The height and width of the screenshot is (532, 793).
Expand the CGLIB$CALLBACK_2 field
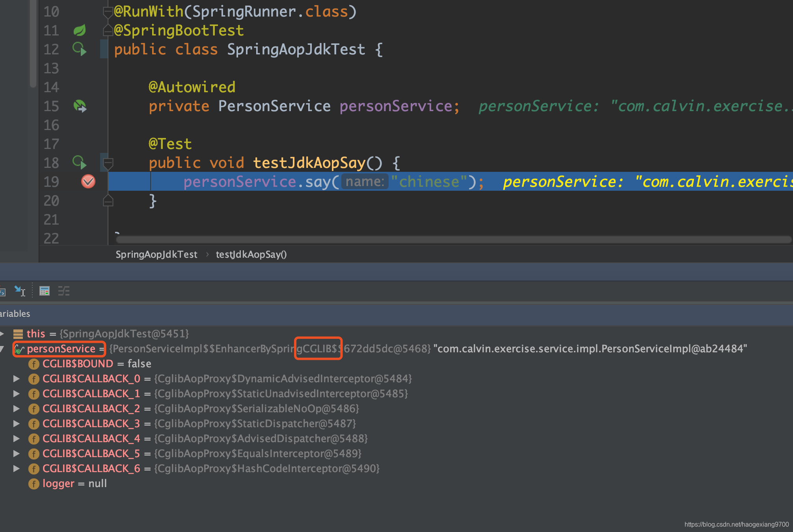(x=16, y=409)
